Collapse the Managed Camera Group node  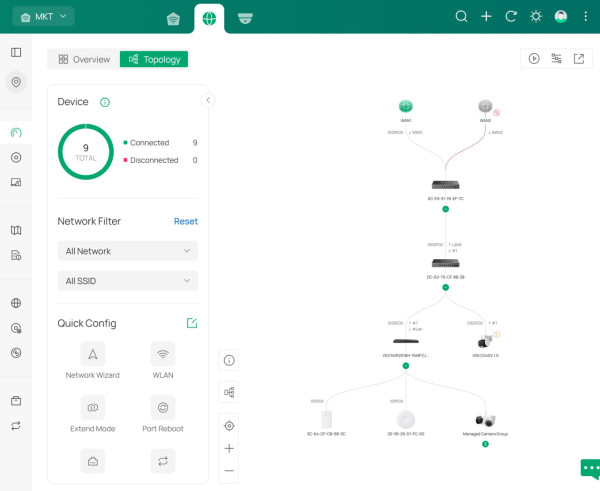(485, 444)
